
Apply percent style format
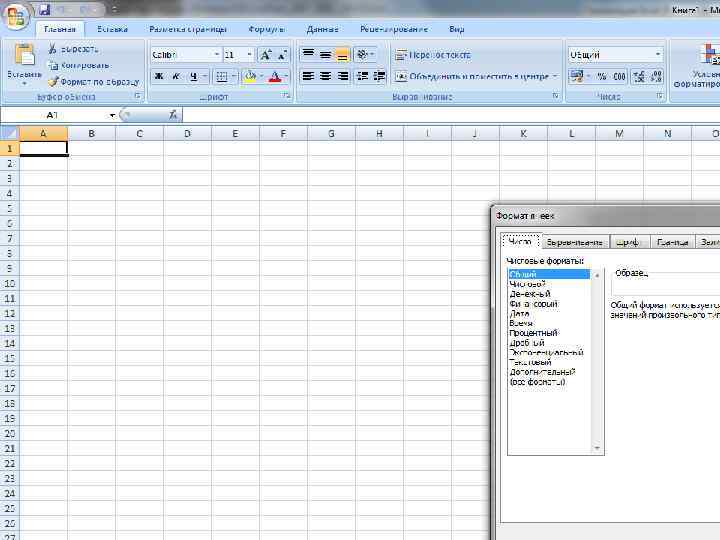tap(602, 77)
